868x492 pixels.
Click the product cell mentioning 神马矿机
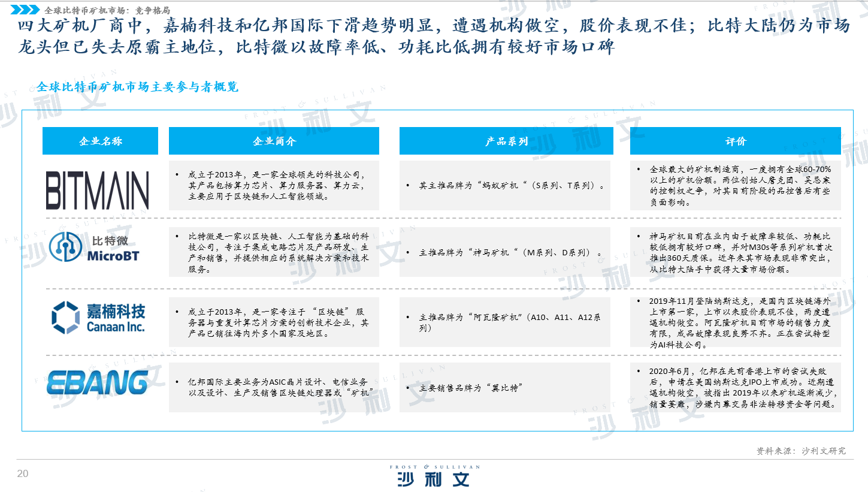[x=505, y=253]
